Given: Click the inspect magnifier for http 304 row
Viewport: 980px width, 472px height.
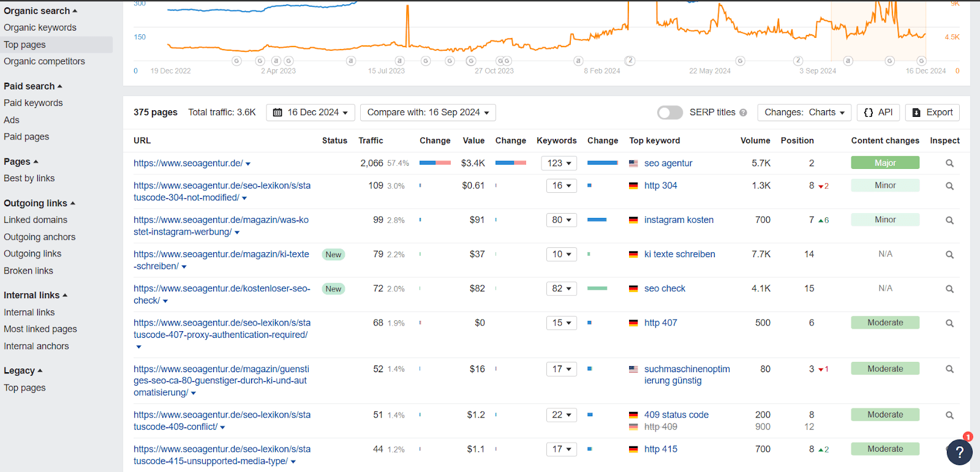Looking at the screenshot, I should click(949, 186).
